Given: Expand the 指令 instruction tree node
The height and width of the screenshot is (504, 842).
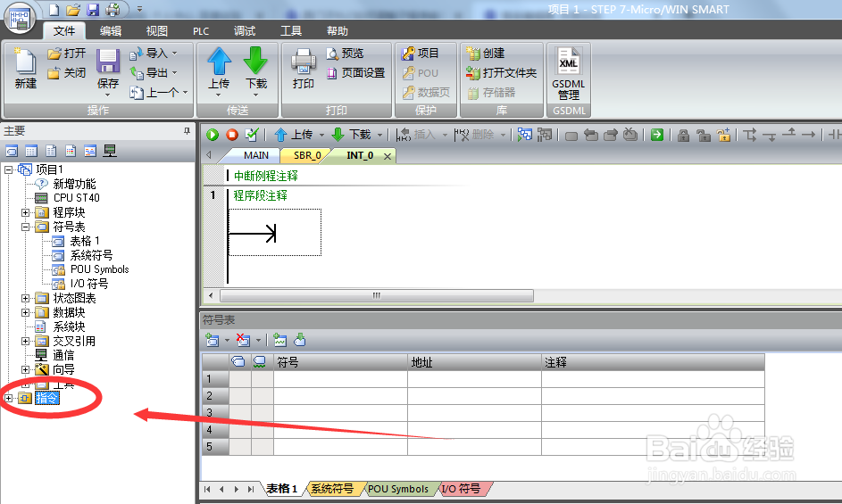Looking at the screenshot, I should pos(8,398).
